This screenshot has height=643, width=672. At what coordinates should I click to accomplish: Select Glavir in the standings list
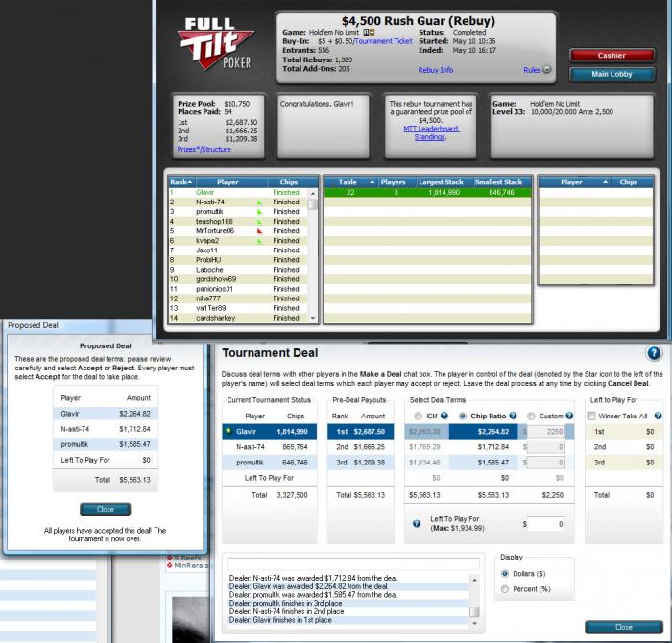click(238, 193)
